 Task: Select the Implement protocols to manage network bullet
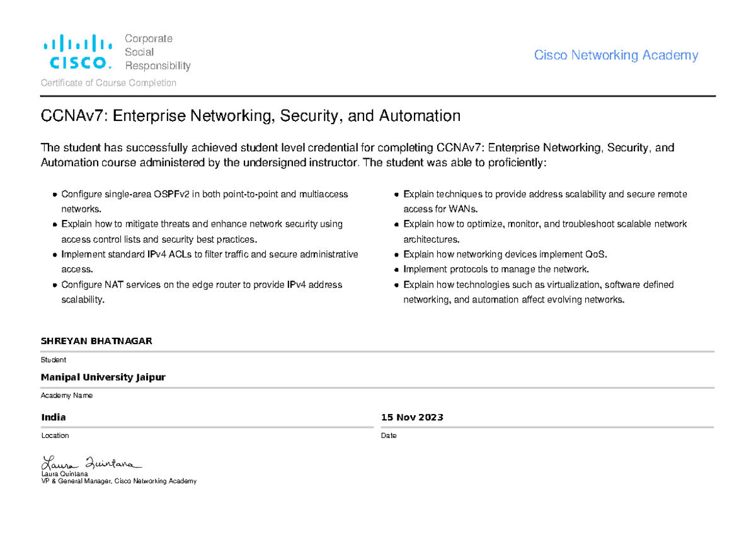coord(496,270)
